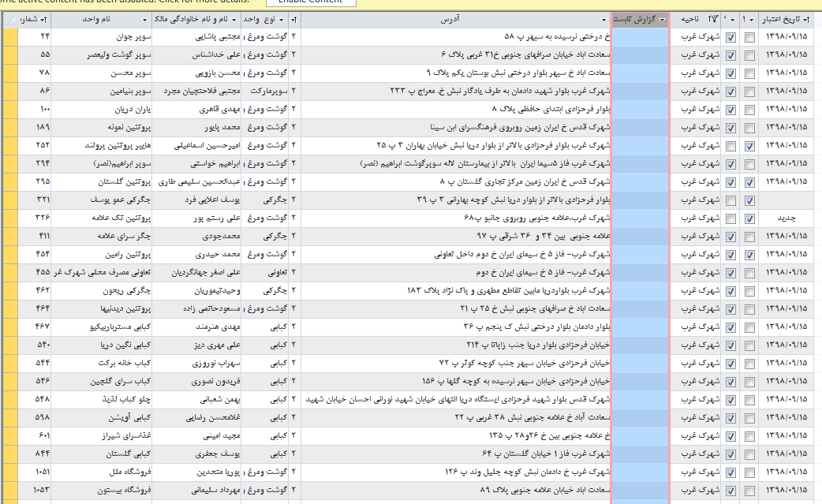This screenshot has width=822, height=504.
Task: Click the cell reading سوپر ابراهیم(نصر)
Action: point(102,164)
